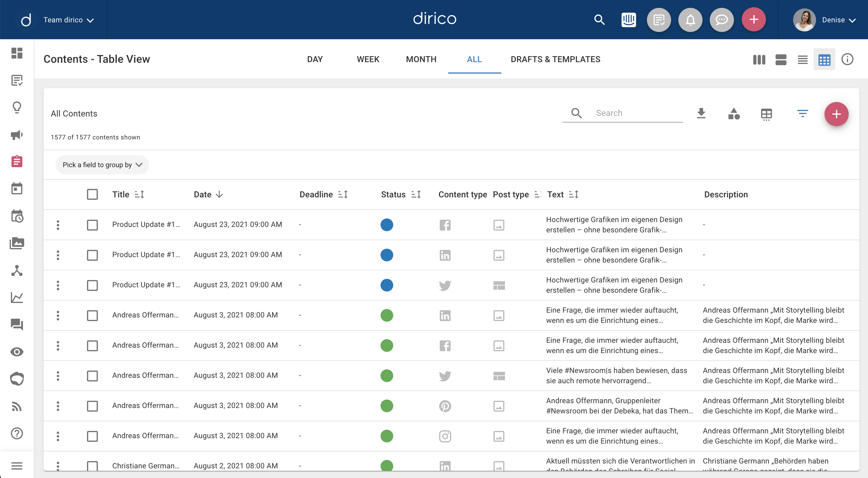Open the filter icon near the add button
Viewport: 868px width, 478px height.
803,114
